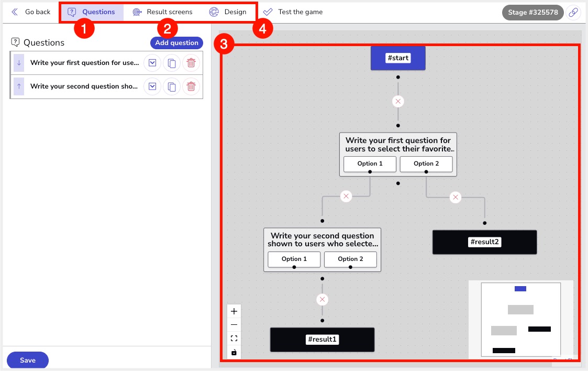Viewport: 588px width, 371px height.
Task: Move first question down with arrow
Action: [19, 63]
